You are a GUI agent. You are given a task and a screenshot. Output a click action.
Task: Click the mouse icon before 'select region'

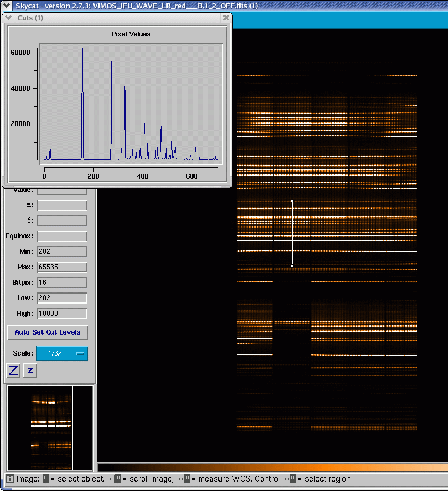point(293,479)
